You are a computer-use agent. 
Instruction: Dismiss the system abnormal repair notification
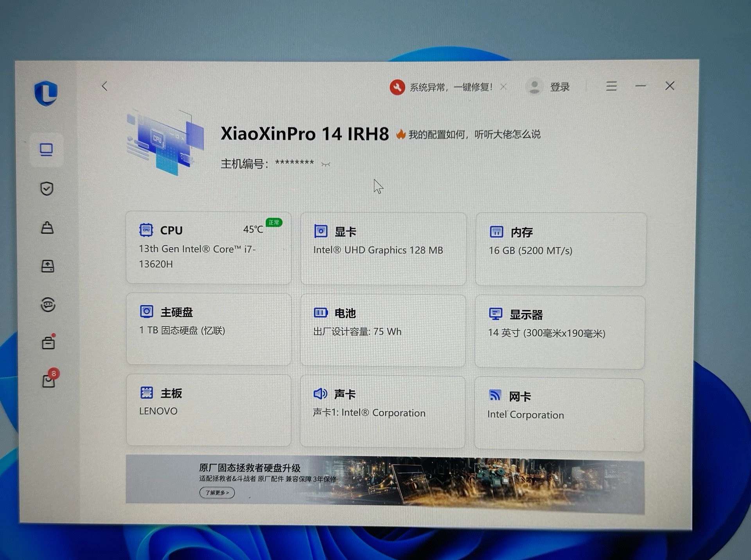pos(504,87)
